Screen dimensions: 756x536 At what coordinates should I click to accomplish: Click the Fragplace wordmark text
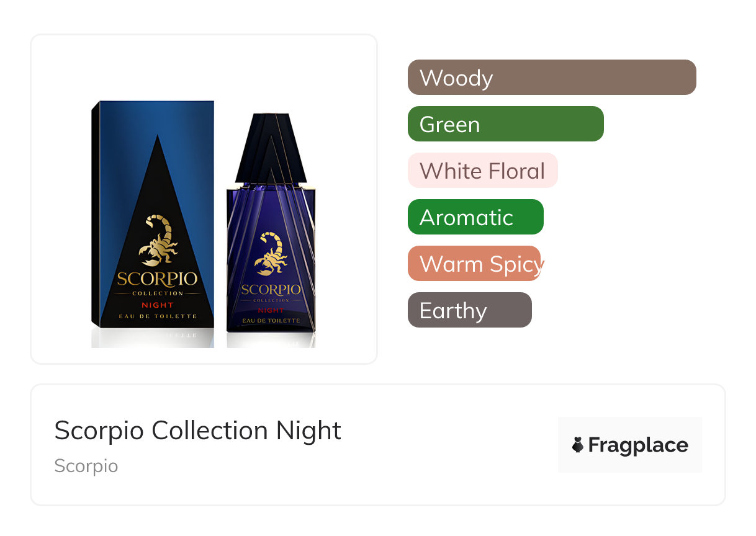pyautogui.click(x=638, y=445)
